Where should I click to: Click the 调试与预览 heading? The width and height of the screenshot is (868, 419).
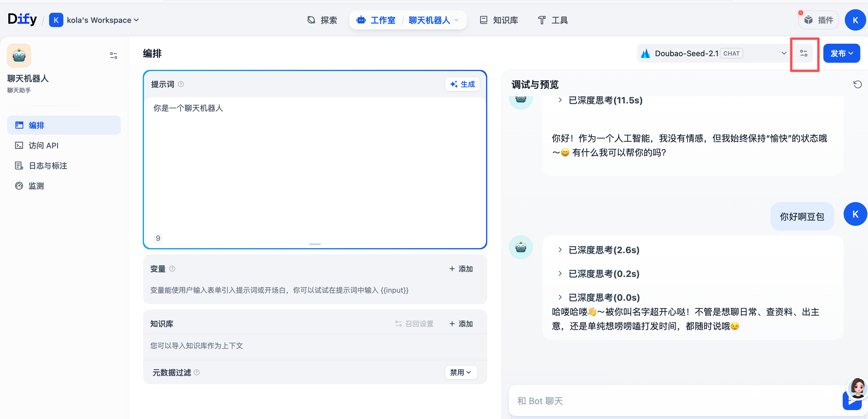535,84
